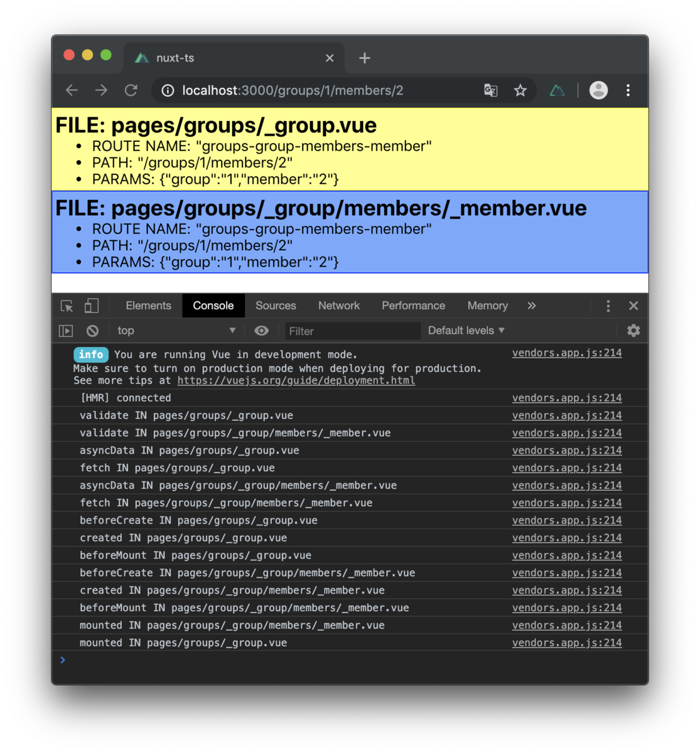Click the macOS red close window button

(69, 55)
